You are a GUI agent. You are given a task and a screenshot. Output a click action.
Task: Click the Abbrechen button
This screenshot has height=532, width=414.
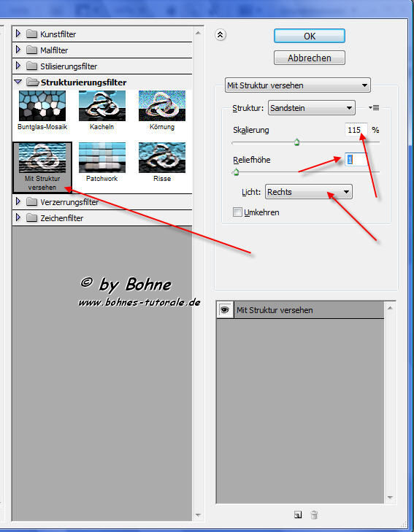[310, 58]
